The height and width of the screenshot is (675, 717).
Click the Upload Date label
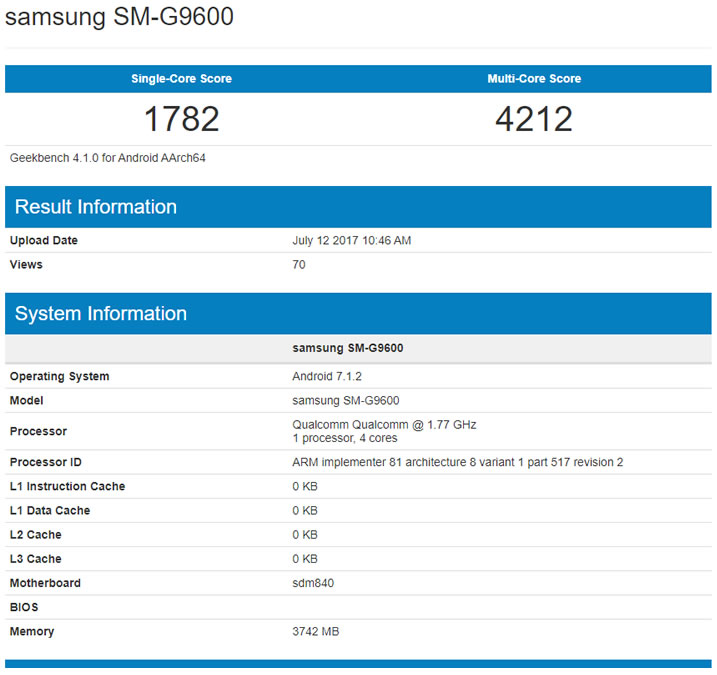pos(44,240)
